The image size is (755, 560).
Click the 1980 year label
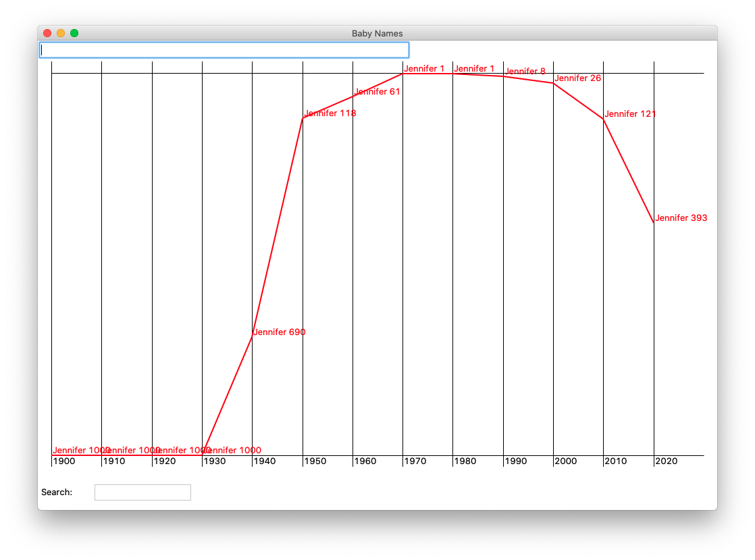point(465,461)
